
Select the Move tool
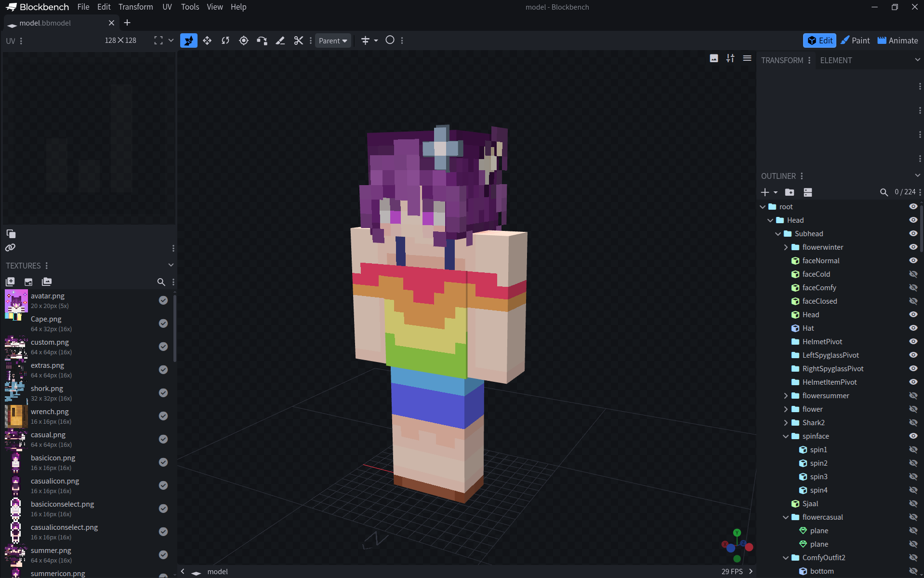[x=189, y=40]
